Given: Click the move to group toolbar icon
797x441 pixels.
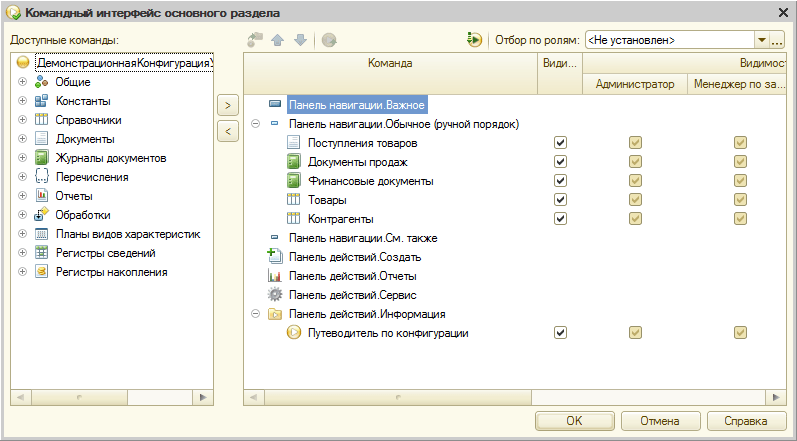Looking at the screenshot, I should (255, 41).
